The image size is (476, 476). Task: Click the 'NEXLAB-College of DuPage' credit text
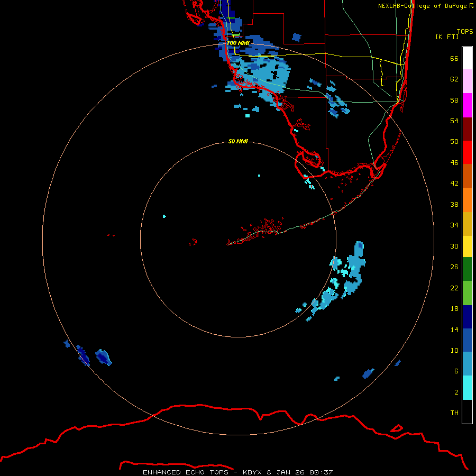click(x=423, y=6)
